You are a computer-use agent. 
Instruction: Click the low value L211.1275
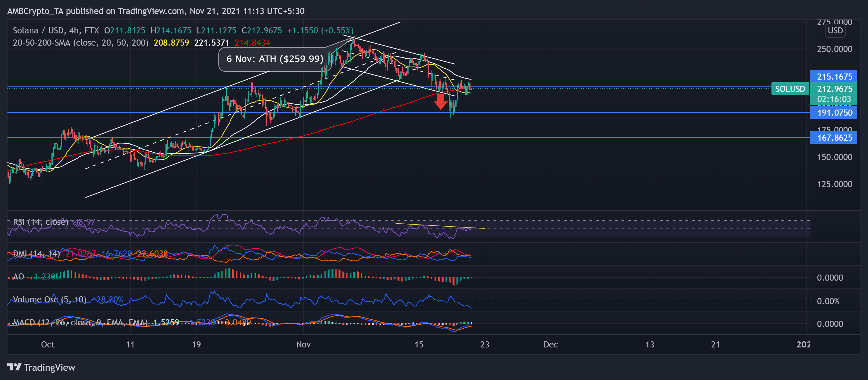216,31
